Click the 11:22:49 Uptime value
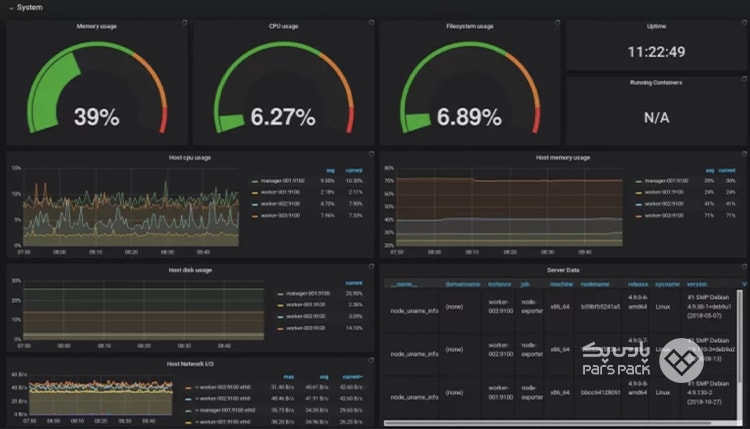 [x=656, y=52]
